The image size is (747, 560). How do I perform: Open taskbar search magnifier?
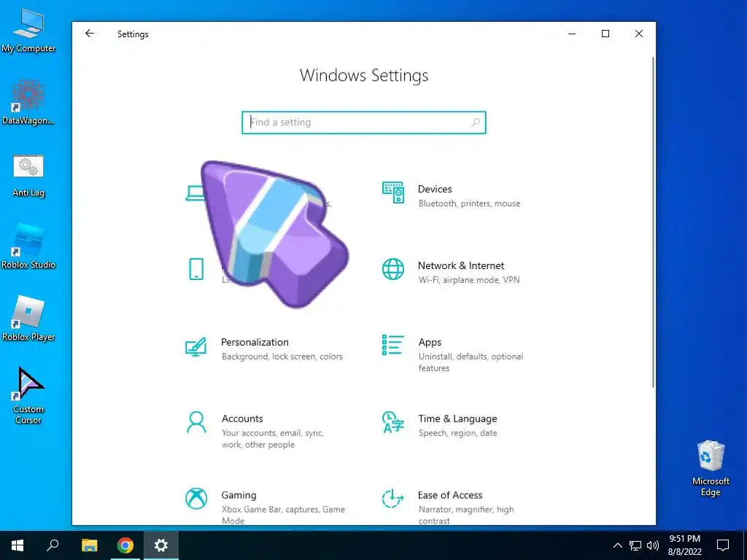point(53,545)
